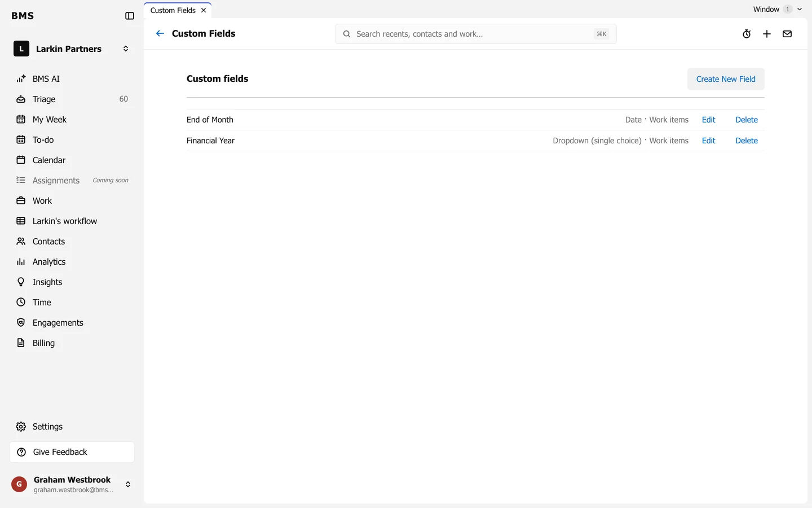Click the BMS logo text

(x=23, y=16)
